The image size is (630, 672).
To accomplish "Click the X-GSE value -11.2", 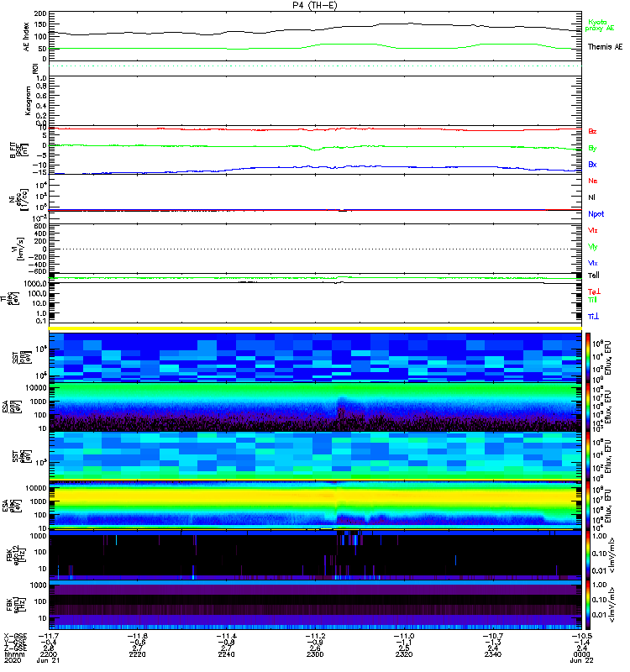I will coord(315,636).
